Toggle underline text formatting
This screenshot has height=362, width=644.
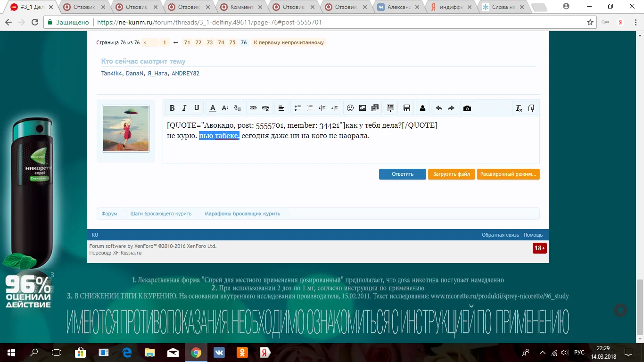pos(197,108)
